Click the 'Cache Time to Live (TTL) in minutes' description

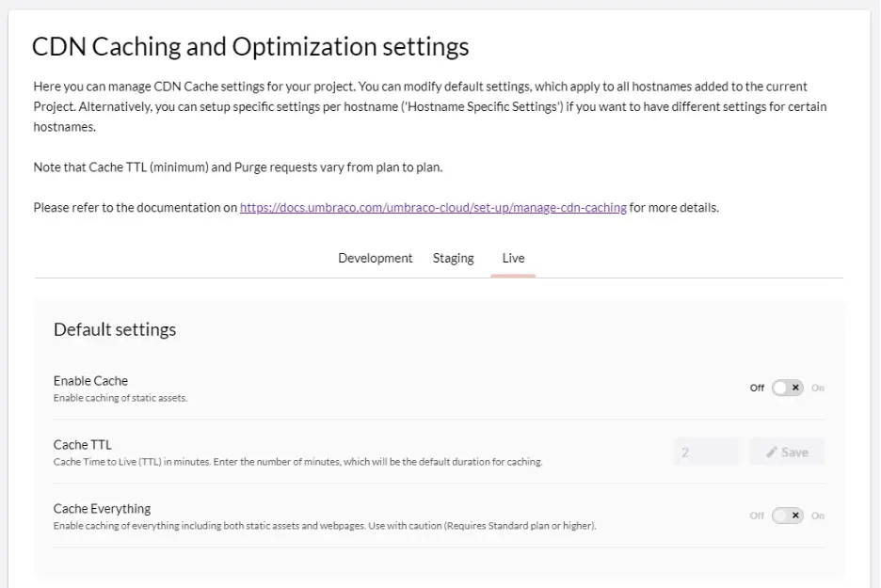pyautogui.click(x=297, y=462)
